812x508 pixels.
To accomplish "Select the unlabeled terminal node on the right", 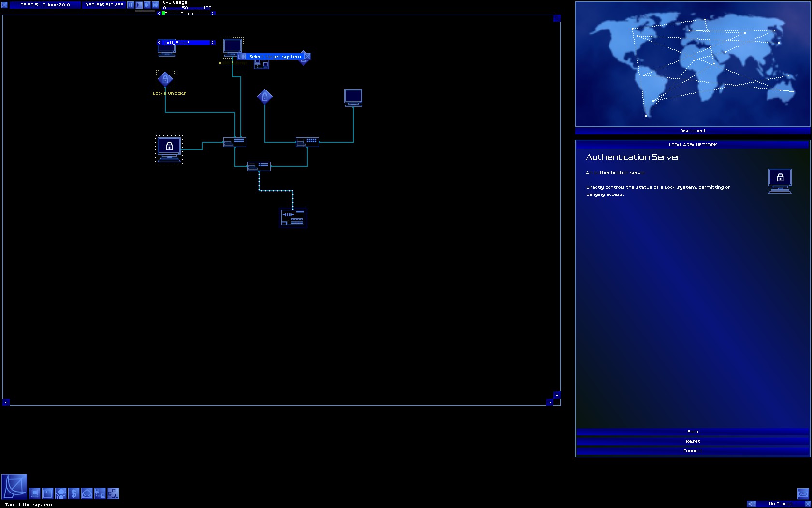I will coord(353,98).
